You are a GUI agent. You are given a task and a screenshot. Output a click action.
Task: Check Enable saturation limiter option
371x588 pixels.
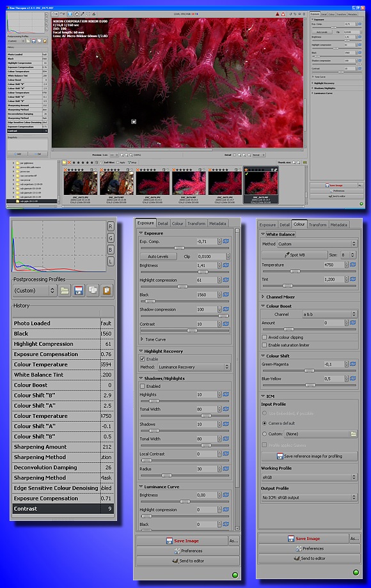264,345
